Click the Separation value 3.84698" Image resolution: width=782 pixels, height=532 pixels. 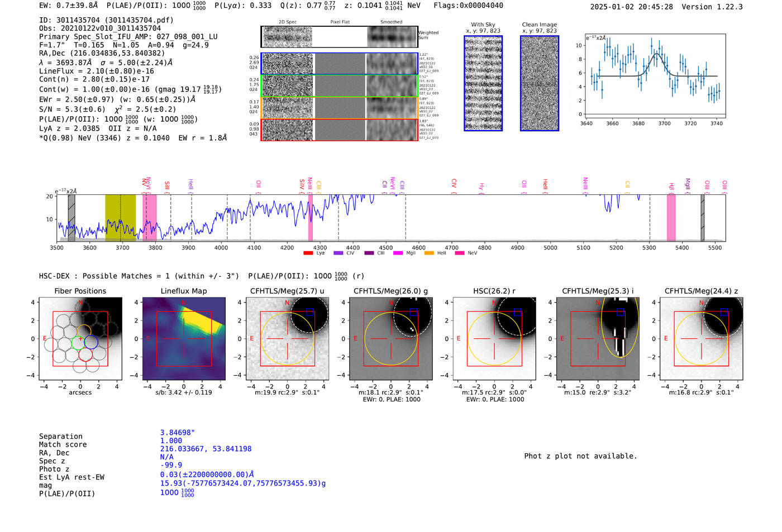coord(178,433)
